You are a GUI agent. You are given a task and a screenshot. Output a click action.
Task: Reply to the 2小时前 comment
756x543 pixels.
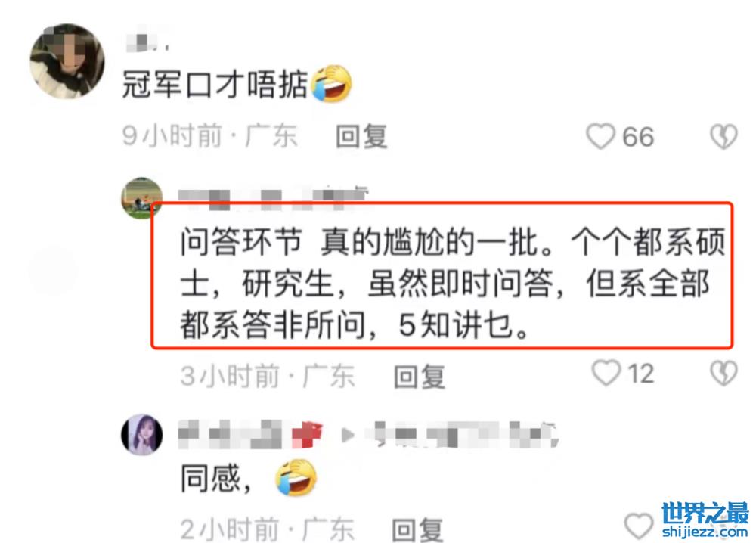[x=417, y=529]
